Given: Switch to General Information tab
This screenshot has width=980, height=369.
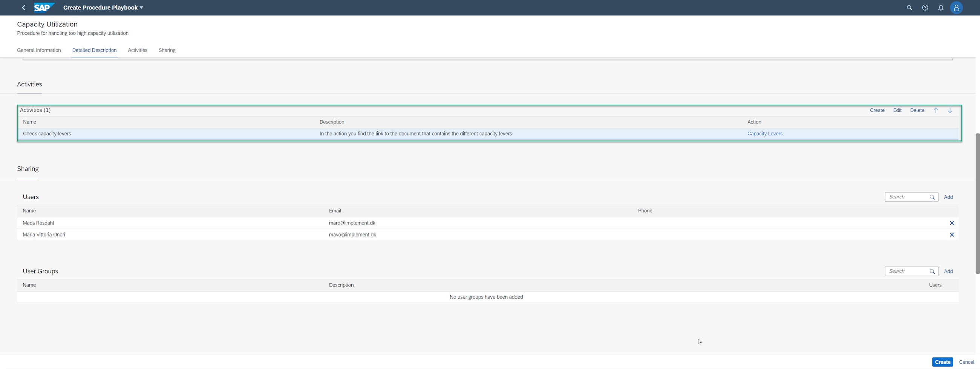Looking at the screenshot, I should pos(39,50).
